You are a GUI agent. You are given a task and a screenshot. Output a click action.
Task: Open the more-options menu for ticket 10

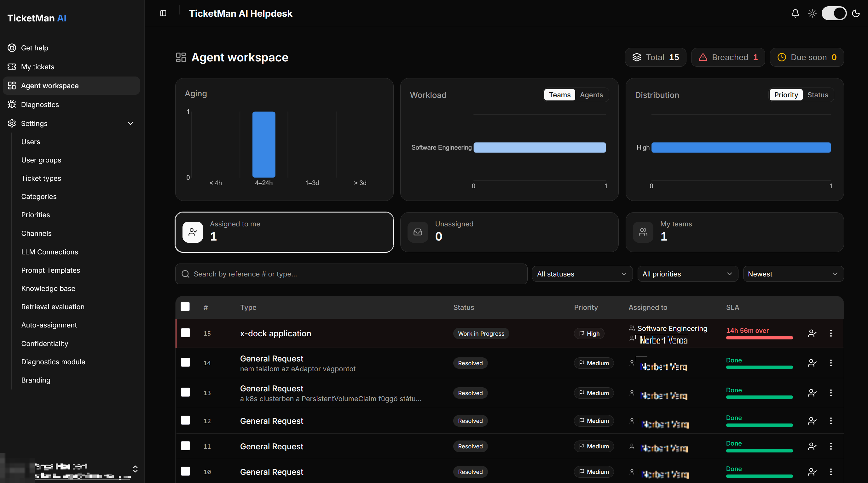(830, 472)
